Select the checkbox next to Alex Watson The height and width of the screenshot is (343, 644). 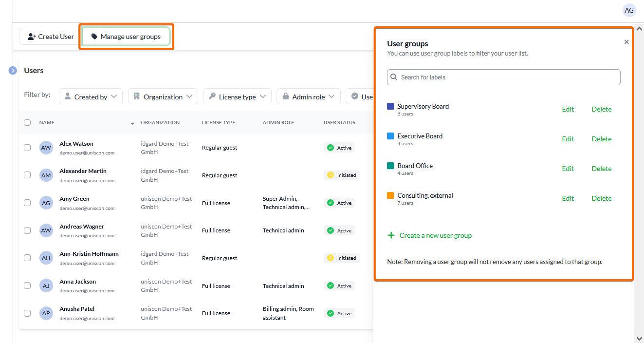tap(27, 147)
